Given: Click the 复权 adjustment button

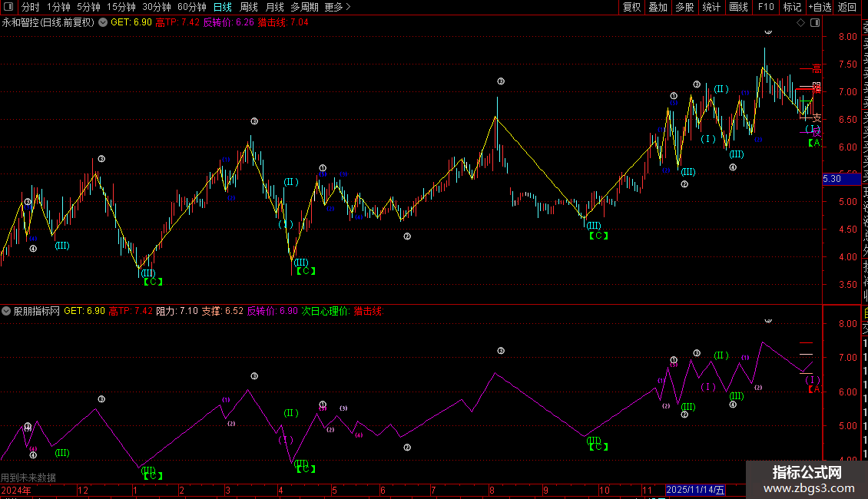Looking at the screenshot, I should pos(631,7).
